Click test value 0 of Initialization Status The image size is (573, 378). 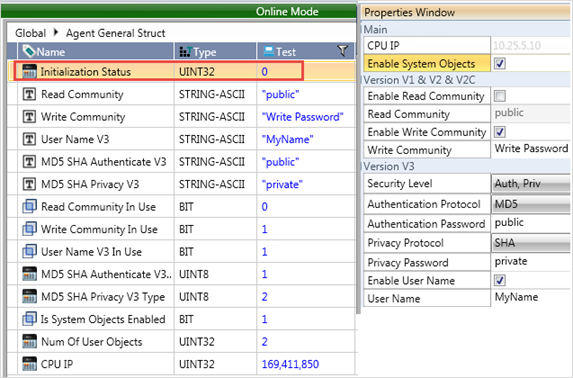pos(265,72)
